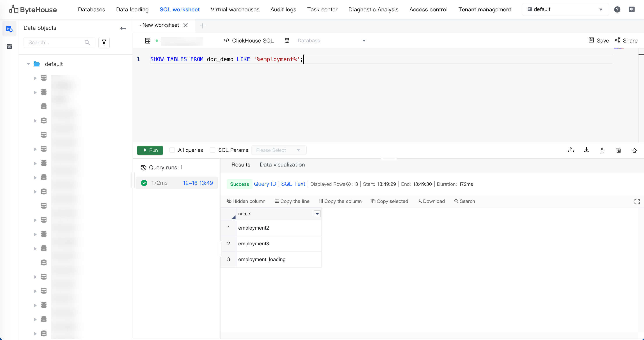This screenshot has height=340, width=644.
Task: Toggle fullscreen for the results grid
Action: (637, 201)
